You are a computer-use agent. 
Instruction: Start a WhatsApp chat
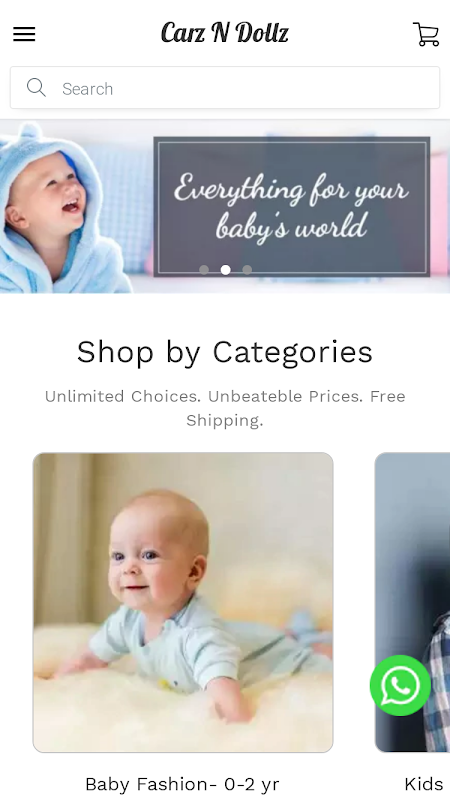click(401, 685)
